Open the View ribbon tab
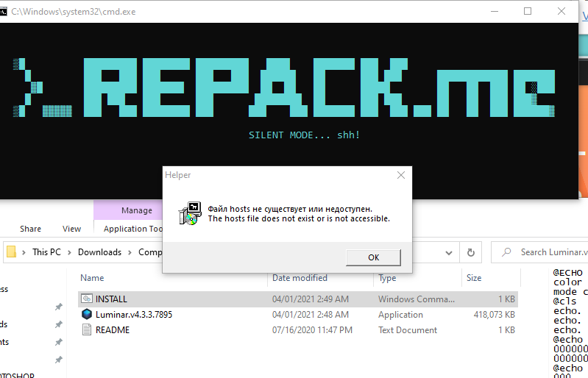The image size is (588, 378). 71,229
